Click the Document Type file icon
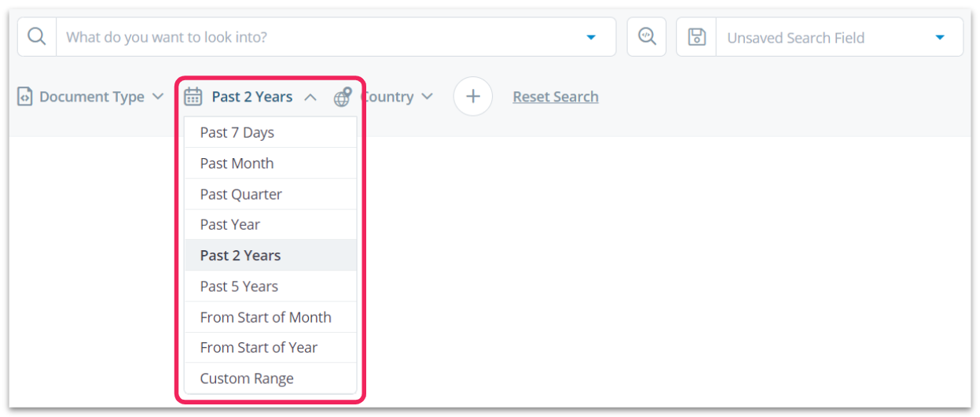 pyautogui.click(x=25, y=97)
